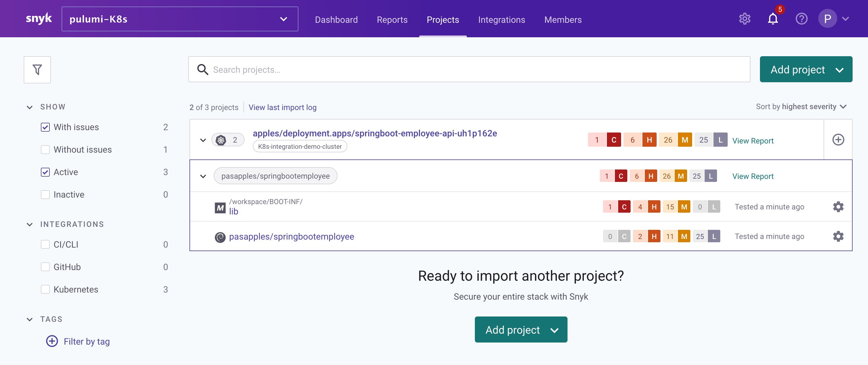
Task: Open the pulumi-K8s organization dropdown
Action: point(180,19)
